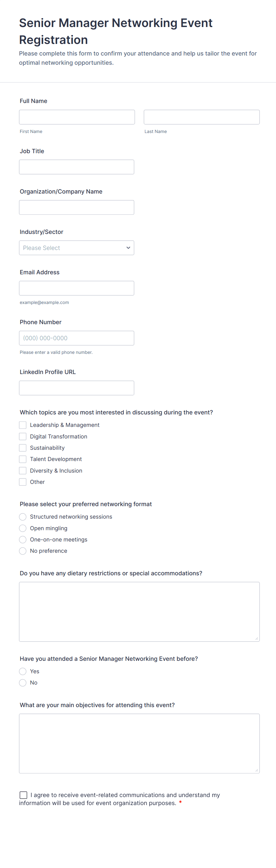Check the Leadership & Management topic
Screen dimensions: 276x868
[x=23, y=425]
